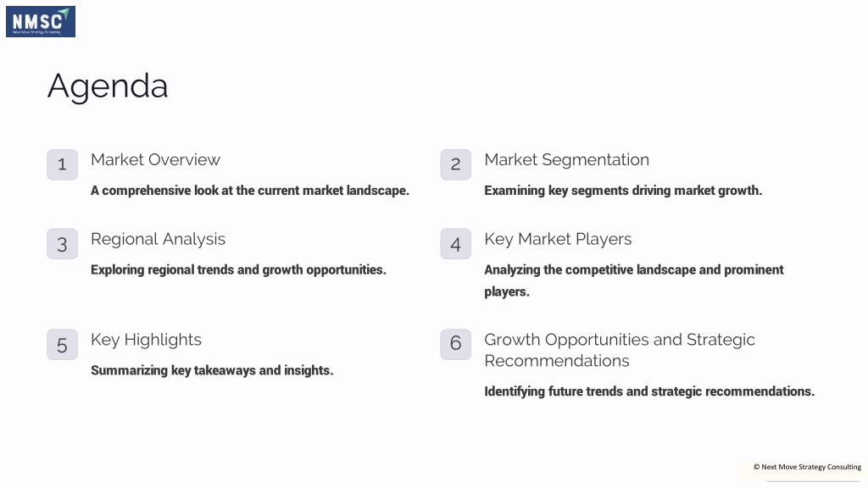Select the number 5 agenda badge

click(62, 345)
